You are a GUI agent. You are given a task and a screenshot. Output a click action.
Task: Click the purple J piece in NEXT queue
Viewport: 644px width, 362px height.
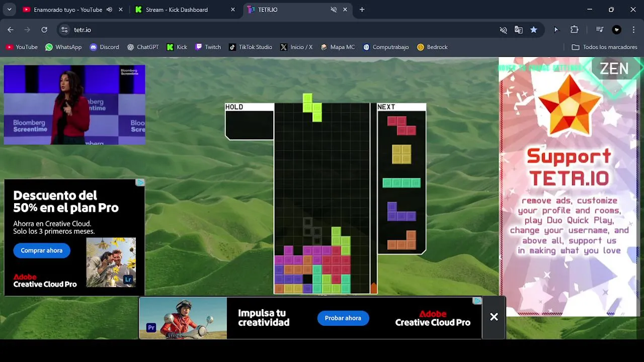[401, 212]
